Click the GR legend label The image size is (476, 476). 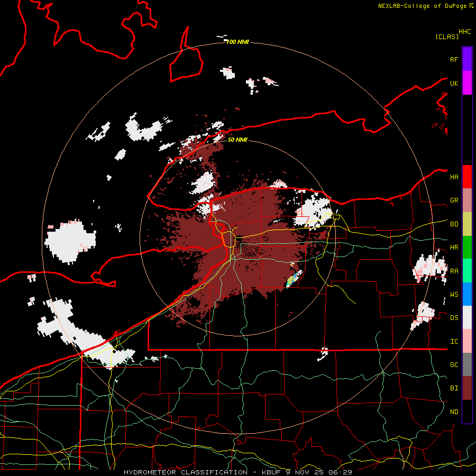(x=454, y=200)
